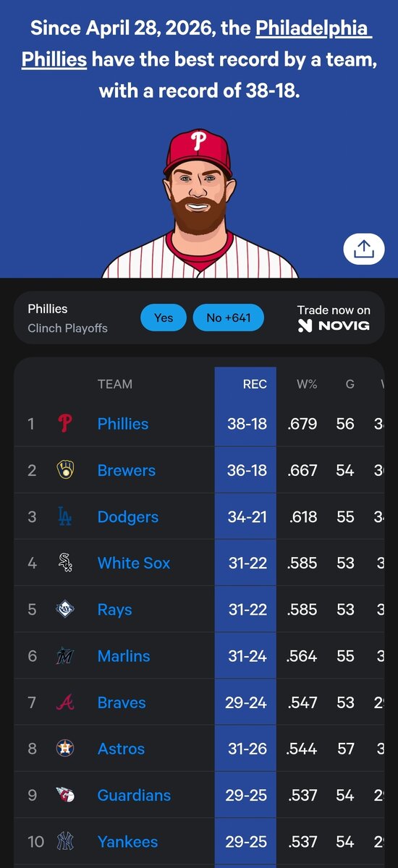
Task: Open the Guardians team link
Action: (x=134, y=795)
